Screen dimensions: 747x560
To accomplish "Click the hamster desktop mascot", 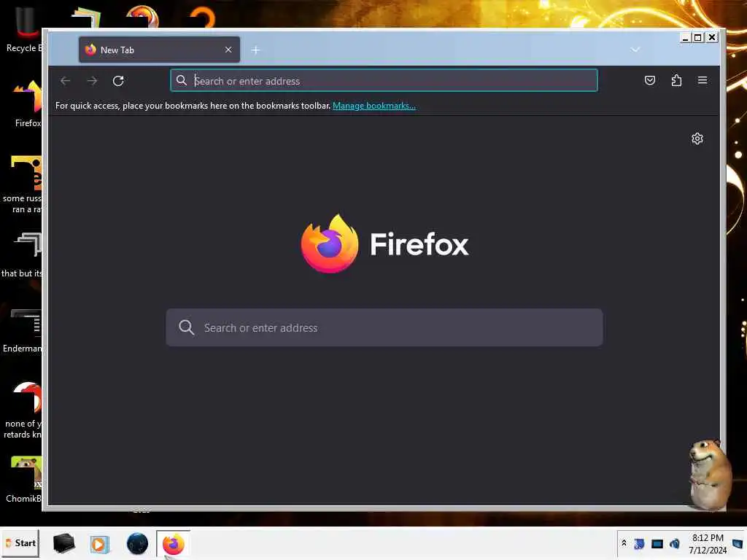I will point(711,474).
